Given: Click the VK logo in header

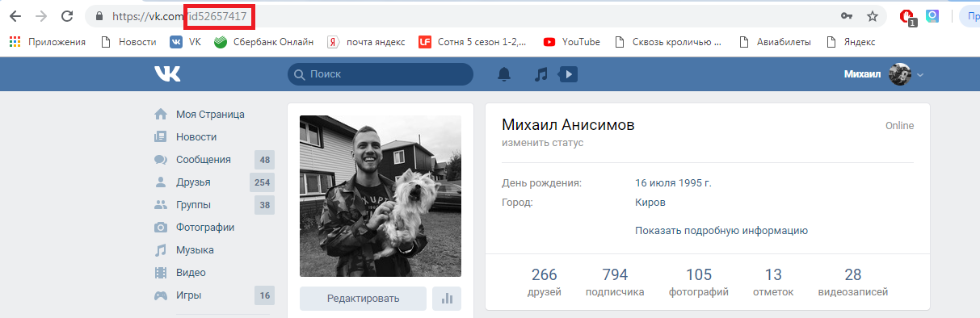Looking at the screenshot, I should 167,74.
